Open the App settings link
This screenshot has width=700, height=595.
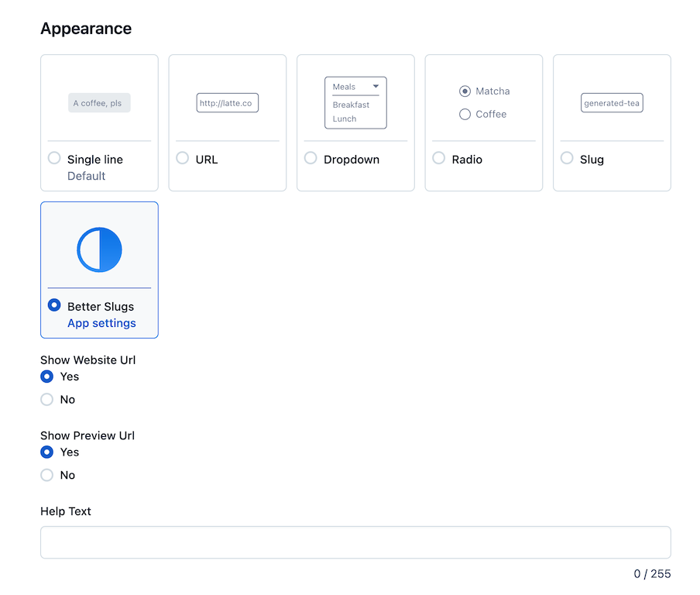[x=101, y=323]
